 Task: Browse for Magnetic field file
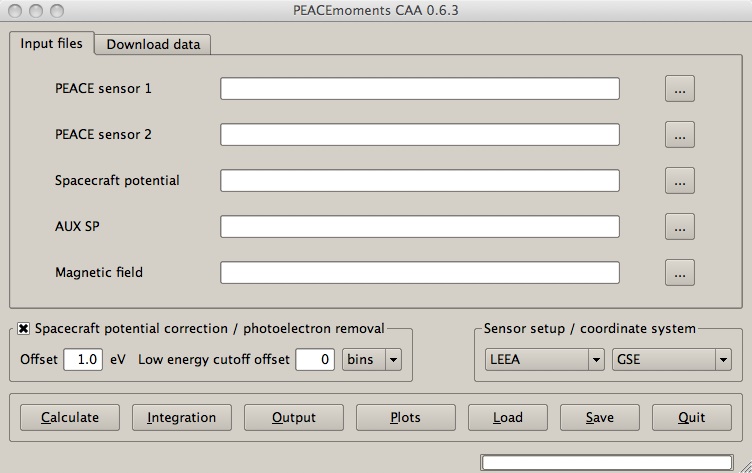coord(680,273)
